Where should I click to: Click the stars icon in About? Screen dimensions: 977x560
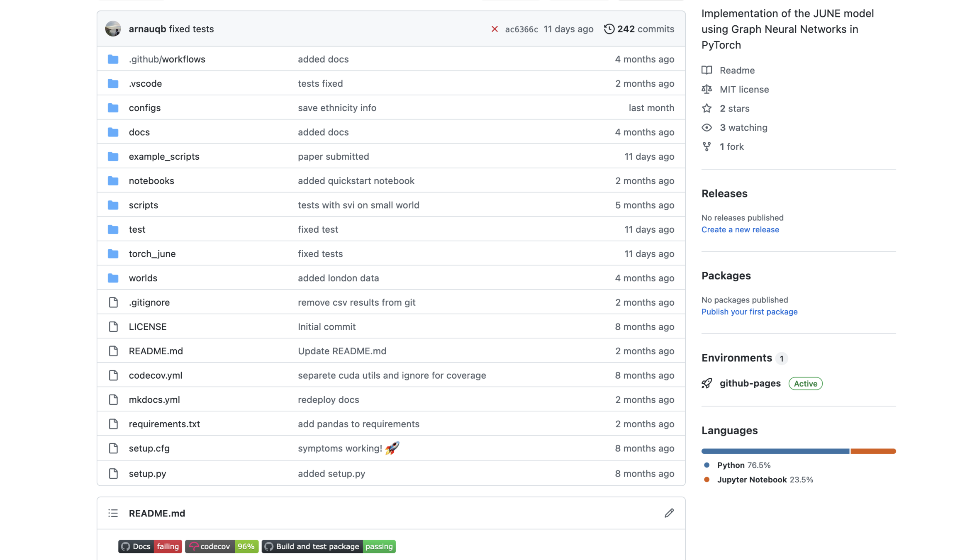coord(707,108)
